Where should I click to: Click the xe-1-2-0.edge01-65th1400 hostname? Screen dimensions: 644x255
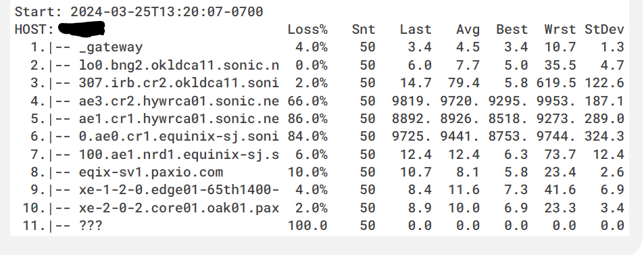coord(179,190)
